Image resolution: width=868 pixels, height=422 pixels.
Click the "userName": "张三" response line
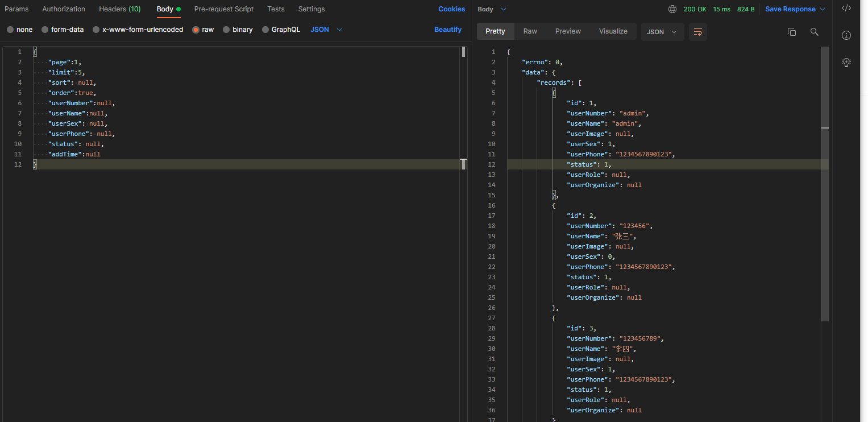coord(601,236)
